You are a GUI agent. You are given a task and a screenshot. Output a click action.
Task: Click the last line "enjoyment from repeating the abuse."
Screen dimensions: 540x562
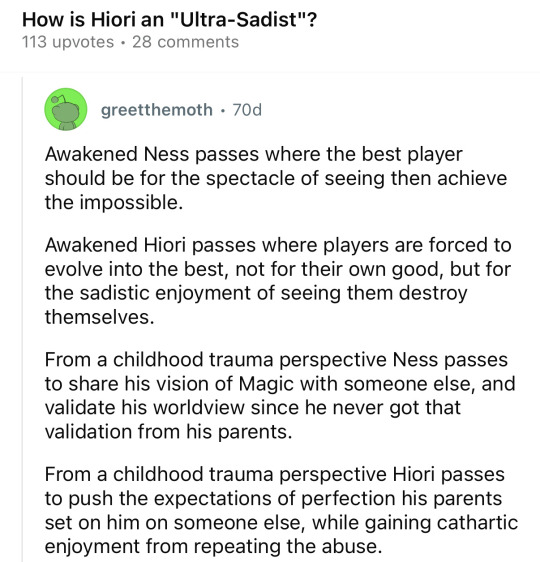[x=213, y=546]
